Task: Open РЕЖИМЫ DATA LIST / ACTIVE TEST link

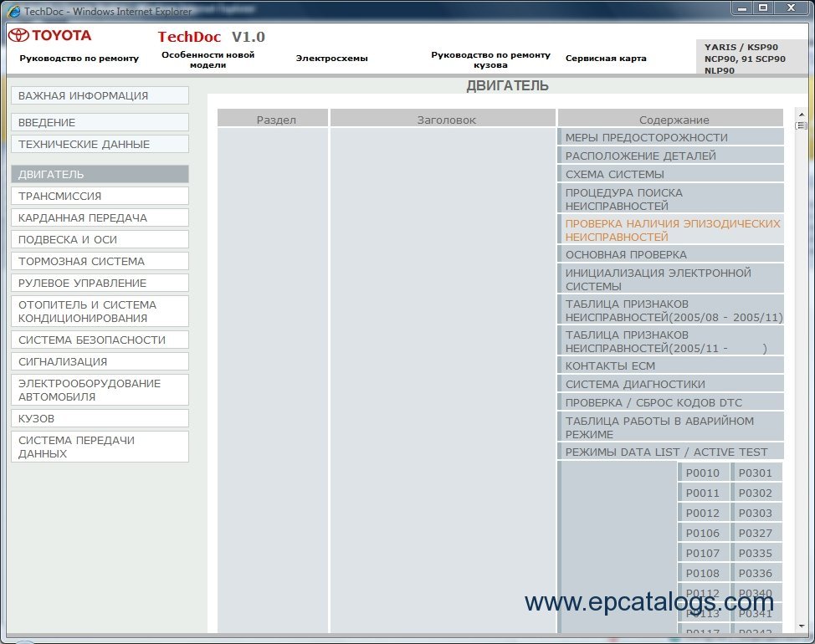Action: coord(670,452)
